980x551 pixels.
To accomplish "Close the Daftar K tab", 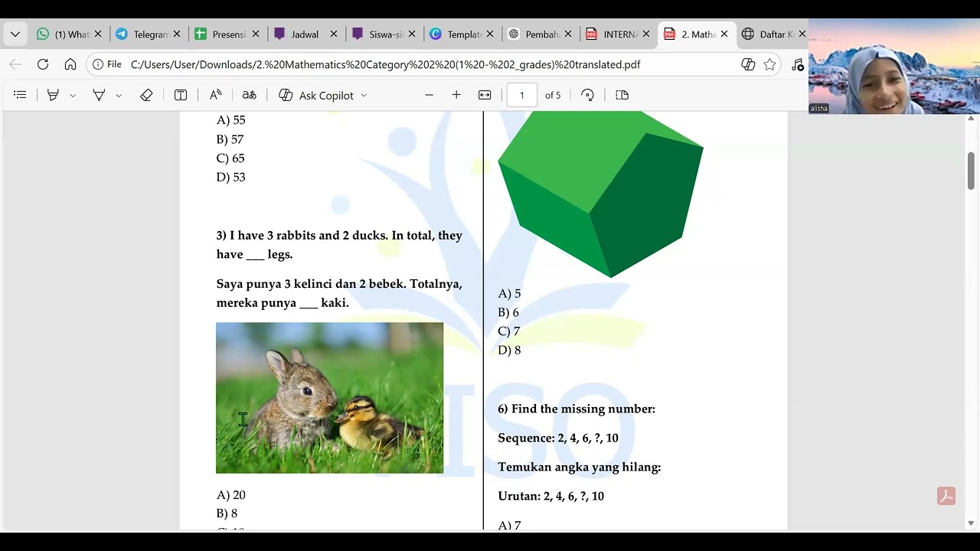I will pos(802,34).
